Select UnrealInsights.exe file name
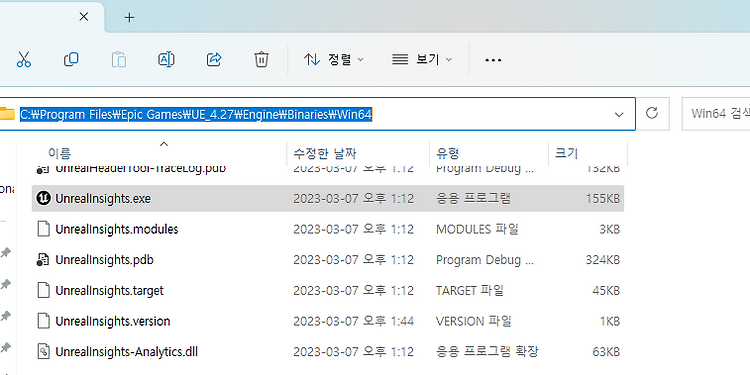This screenshot has height=375, width=750. [x=103, y=199]
